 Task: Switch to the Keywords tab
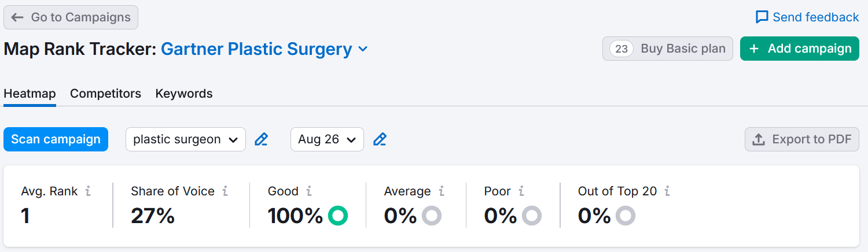coord(184,94)
